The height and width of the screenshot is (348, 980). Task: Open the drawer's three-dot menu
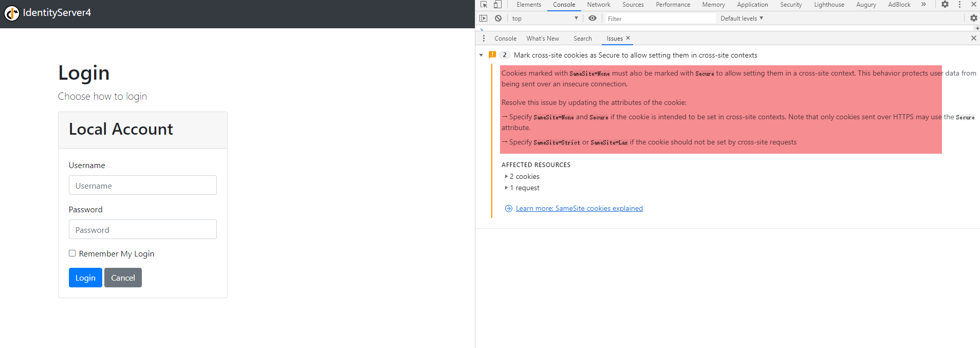click(484, 39)
